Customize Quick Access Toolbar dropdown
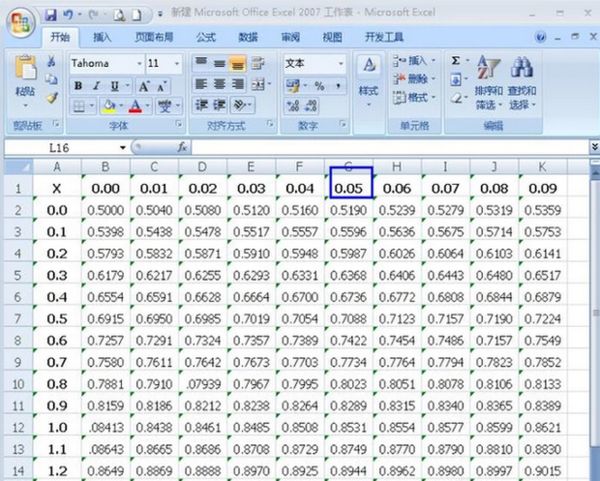The image size is (600, 481). [160, 15]
